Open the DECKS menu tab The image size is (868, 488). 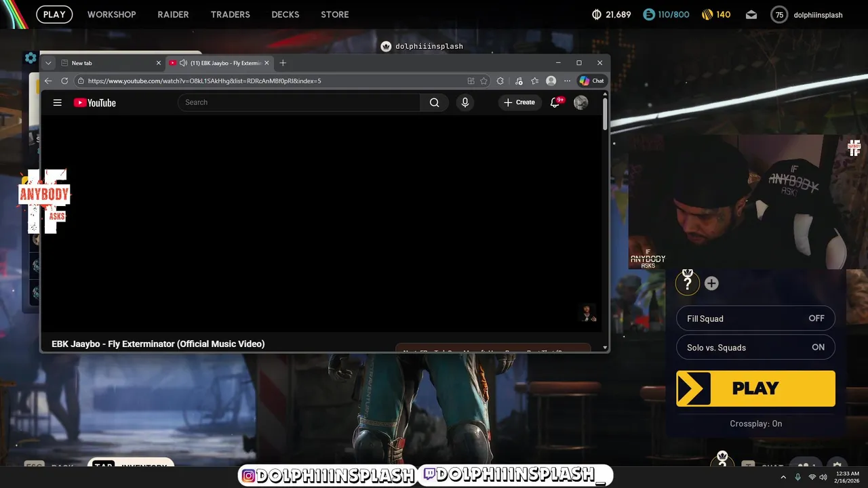285,14
